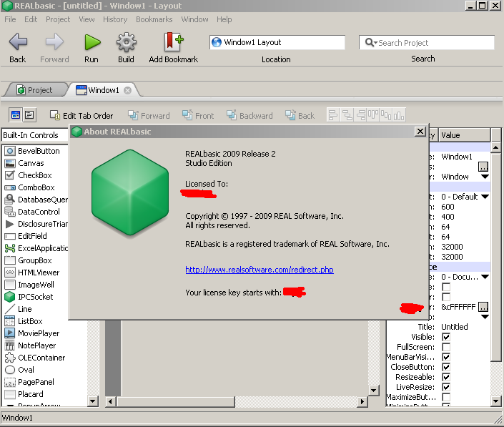Switch to the Project tab

click(x=35, y=90)
